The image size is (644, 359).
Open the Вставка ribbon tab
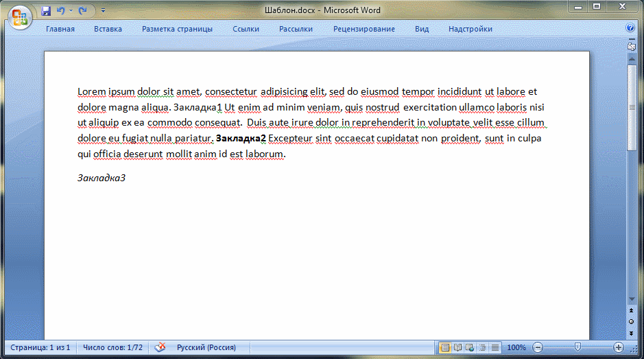coord(108,29)
